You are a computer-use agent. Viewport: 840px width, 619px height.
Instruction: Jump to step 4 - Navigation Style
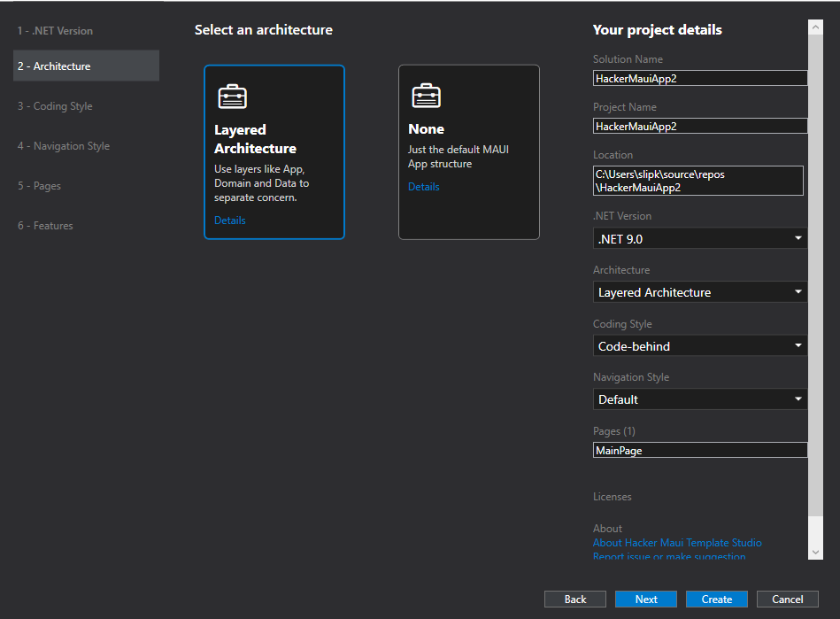(x=64, y=146)
